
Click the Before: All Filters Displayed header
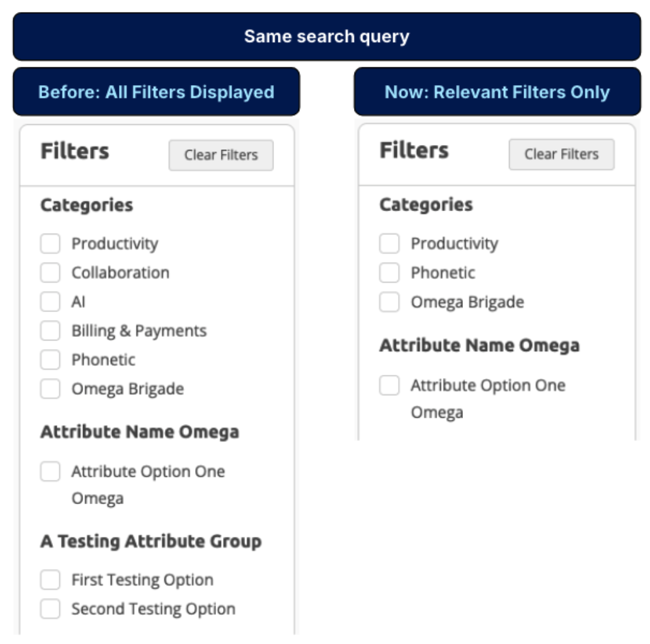click(x=156, y=92)
